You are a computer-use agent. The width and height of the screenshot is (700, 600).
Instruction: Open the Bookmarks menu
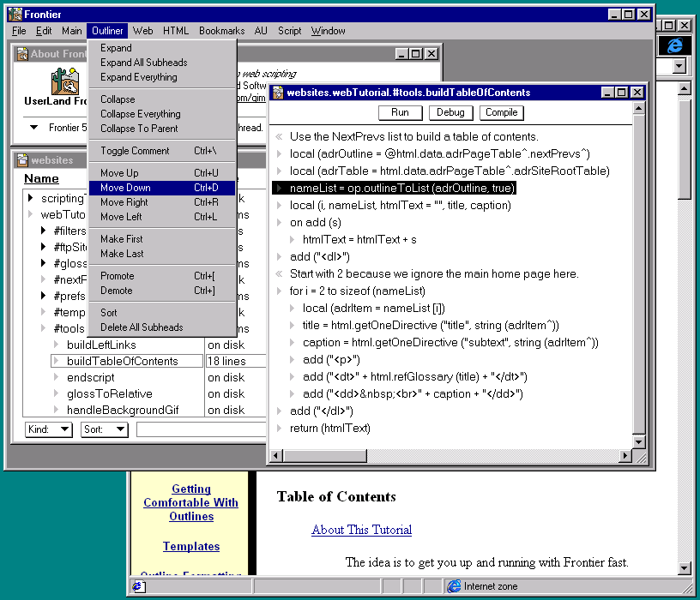[x=221, y=31]
